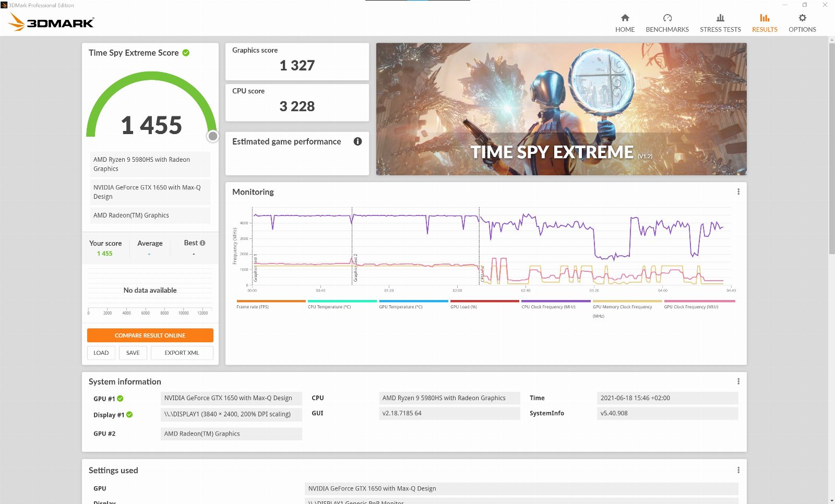
Task: Toggle the GPU Load (%) legend
Action: pyautogui.click(x=485, y=304)
